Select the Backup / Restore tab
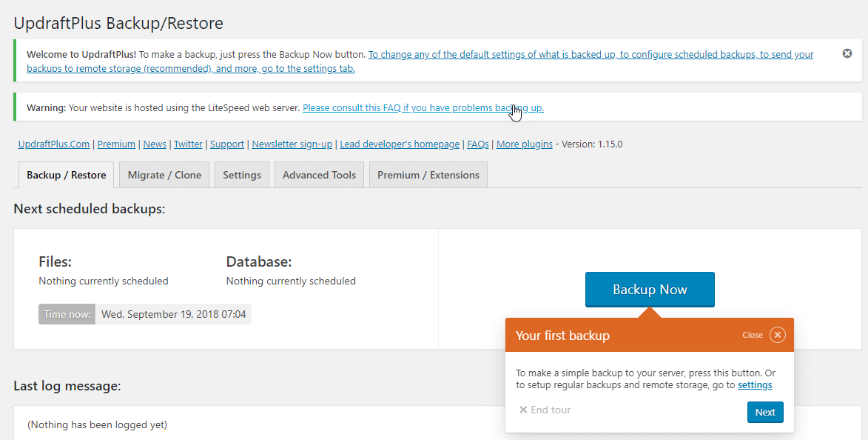The height and width of the screenshot is (440, 868). point(66,174)
